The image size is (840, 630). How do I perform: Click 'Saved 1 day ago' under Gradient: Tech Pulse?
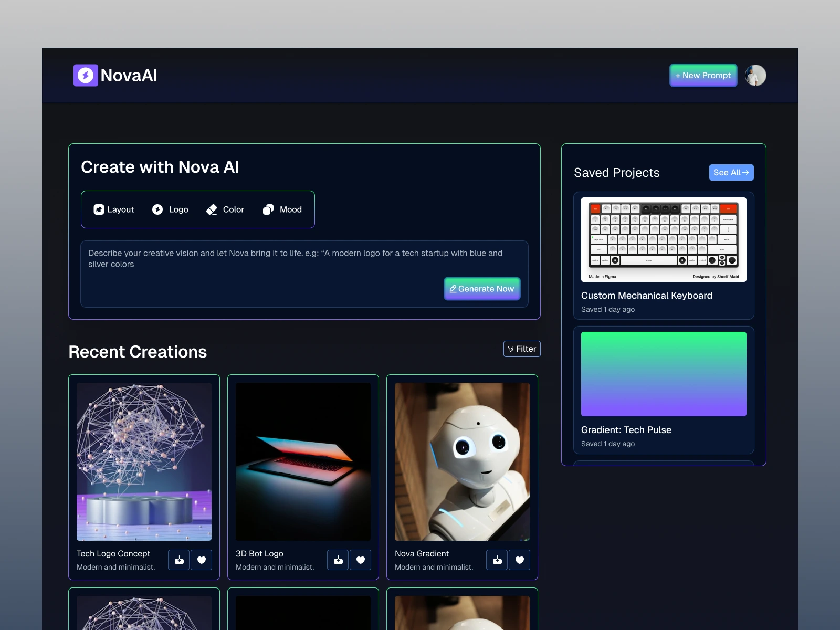click(608, 444)
